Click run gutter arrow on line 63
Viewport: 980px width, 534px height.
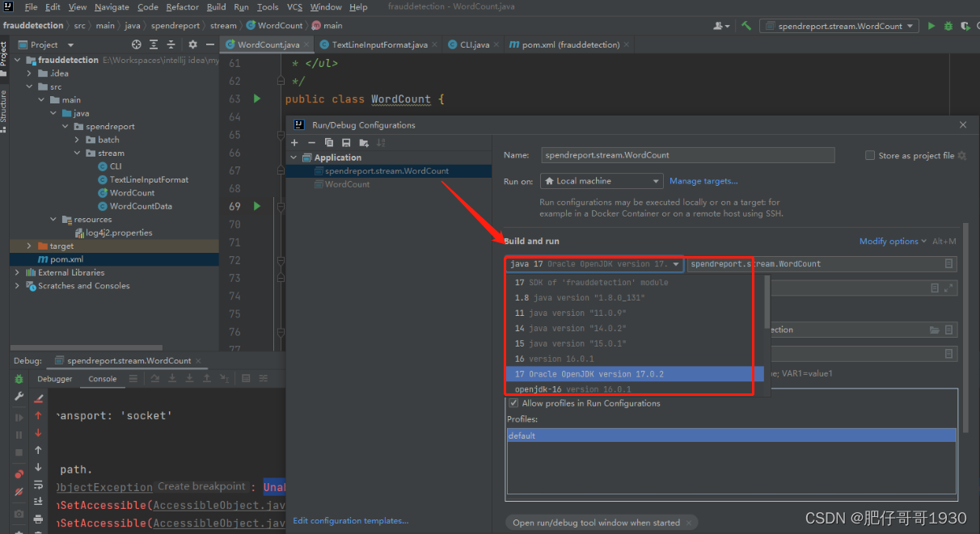coord(257,99)
